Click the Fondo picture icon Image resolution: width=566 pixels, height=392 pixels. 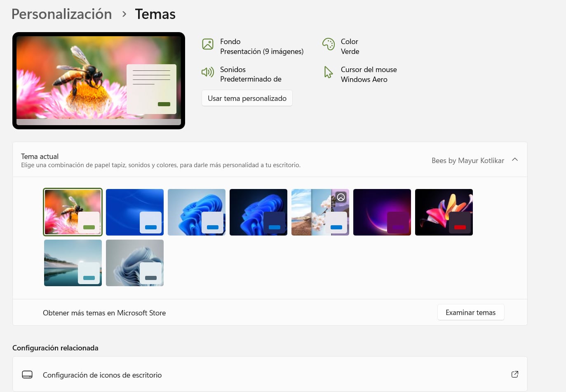tap(208, 44)
